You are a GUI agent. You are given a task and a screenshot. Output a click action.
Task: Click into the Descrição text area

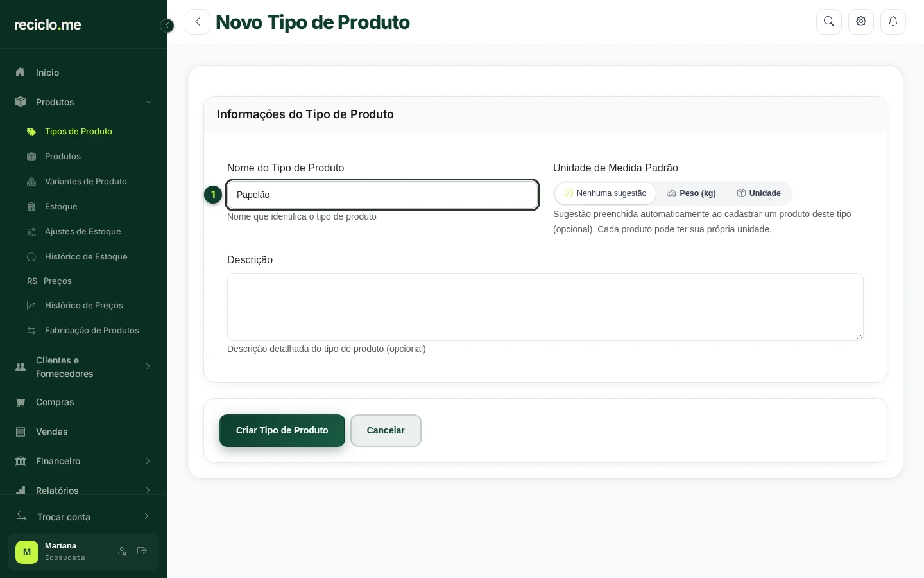545,307
